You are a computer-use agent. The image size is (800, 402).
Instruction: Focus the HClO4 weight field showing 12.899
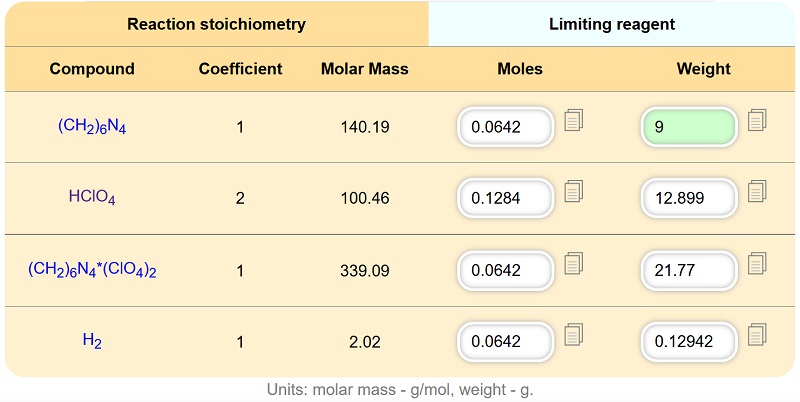point(689,198)
